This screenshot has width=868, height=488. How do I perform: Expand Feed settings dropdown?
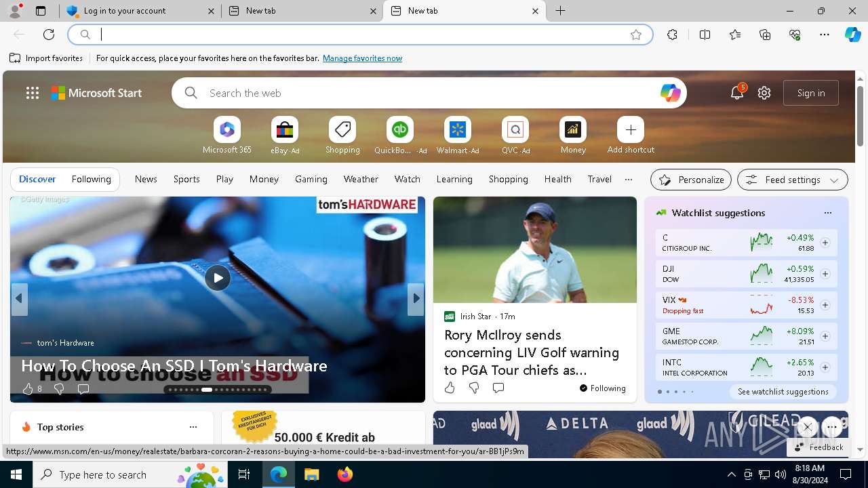click(792, 180)
